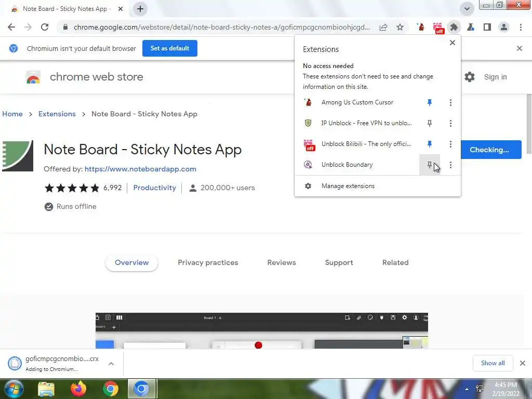Go to Extensions breadcrumb link

pos(57,114)
